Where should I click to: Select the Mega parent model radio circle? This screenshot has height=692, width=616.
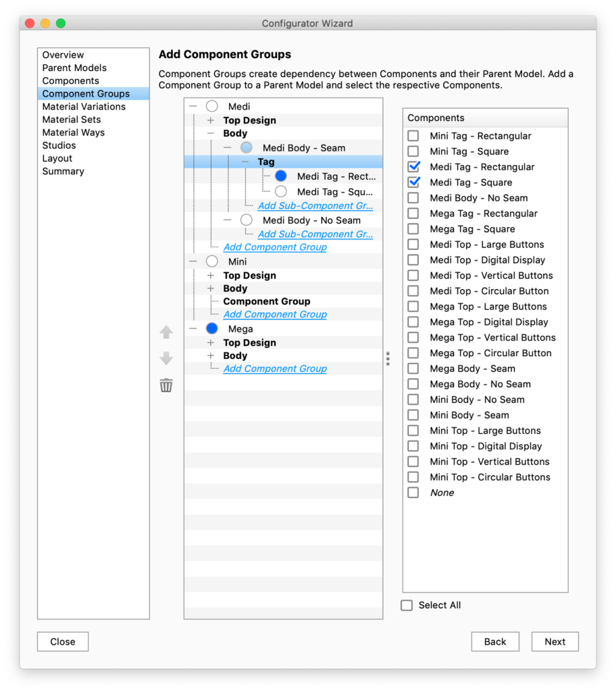(x=212, y=328)
